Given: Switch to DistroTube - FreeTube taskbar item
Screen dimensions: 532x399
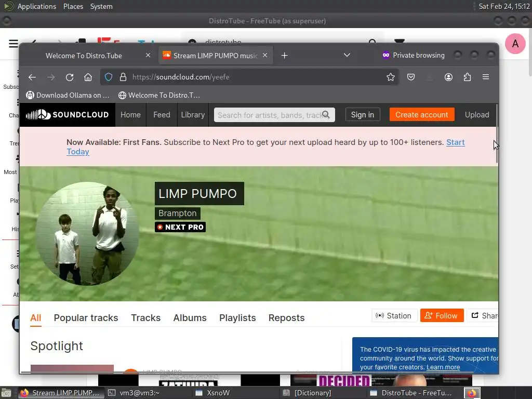Looking at the screenshot, I should [411, 393].
